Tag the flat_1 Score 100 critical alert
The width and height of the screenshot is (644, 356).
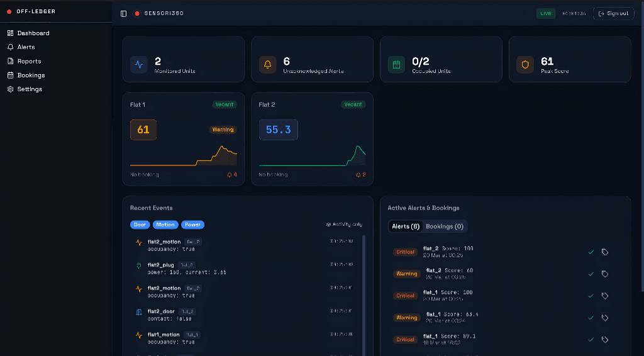[x=605, y=296]
